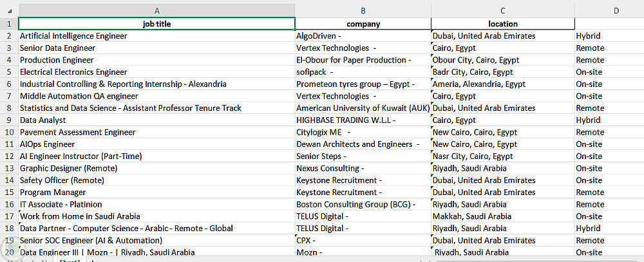
Task: Select the 'Senior Data Engineer' cell
Action: [x=157, y=48]
